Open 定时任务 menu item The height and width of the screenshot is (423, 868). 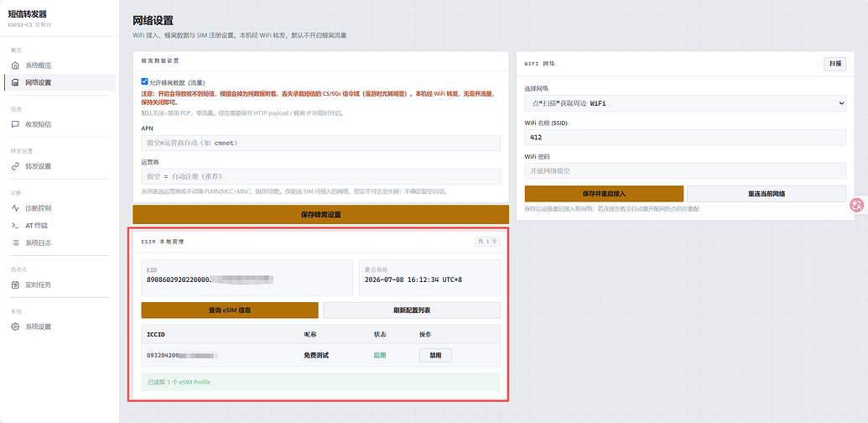click(x=60, y=285)
